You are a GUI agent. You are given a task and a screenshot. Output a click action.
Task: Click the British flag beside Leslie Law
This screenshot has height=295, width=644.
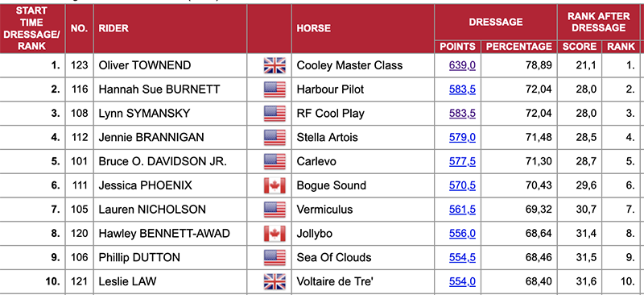(275, 282)
